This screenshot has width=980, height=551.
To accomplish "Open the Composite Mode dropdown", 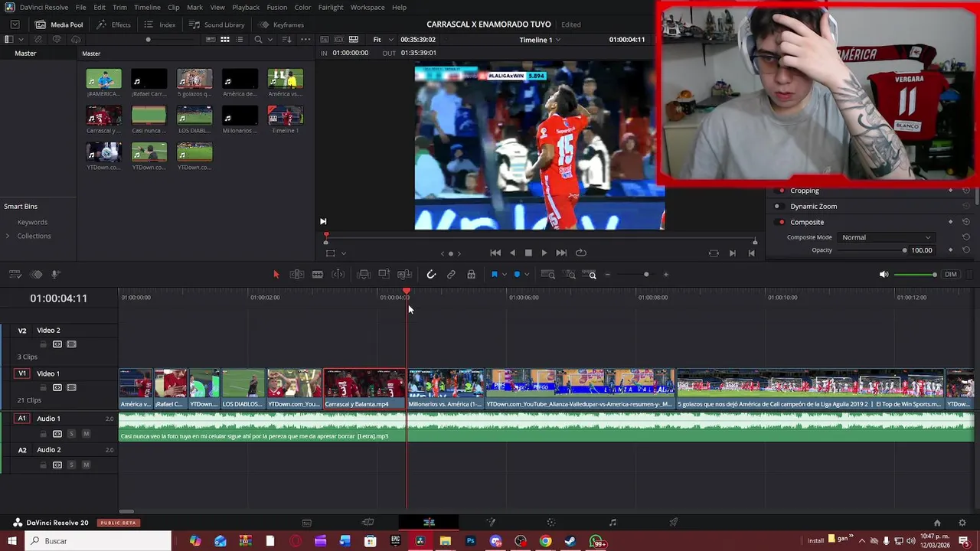I will coord(886,237).
